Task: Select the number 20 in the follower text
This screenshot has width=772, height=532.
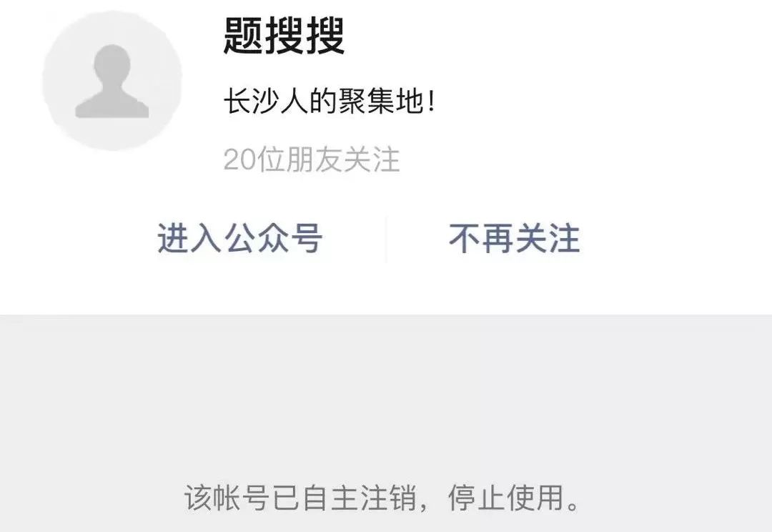Action: (x=241, y=159)
